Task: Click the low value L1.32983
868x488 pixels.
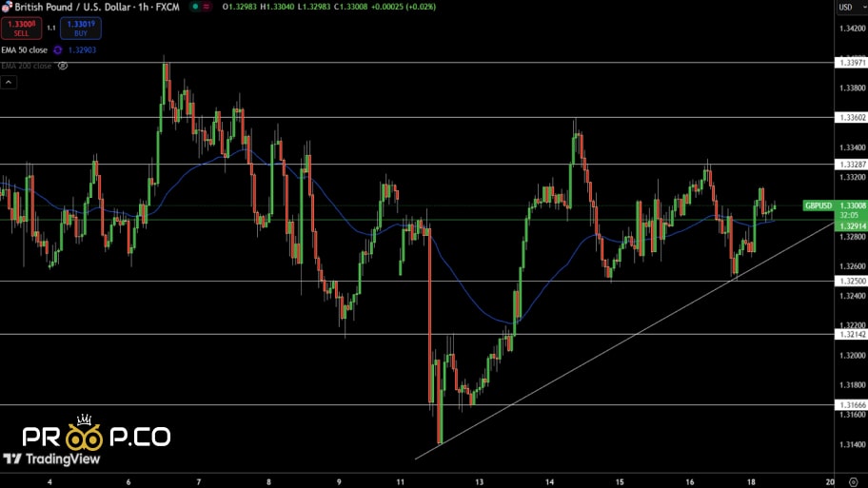Action: 314,8
